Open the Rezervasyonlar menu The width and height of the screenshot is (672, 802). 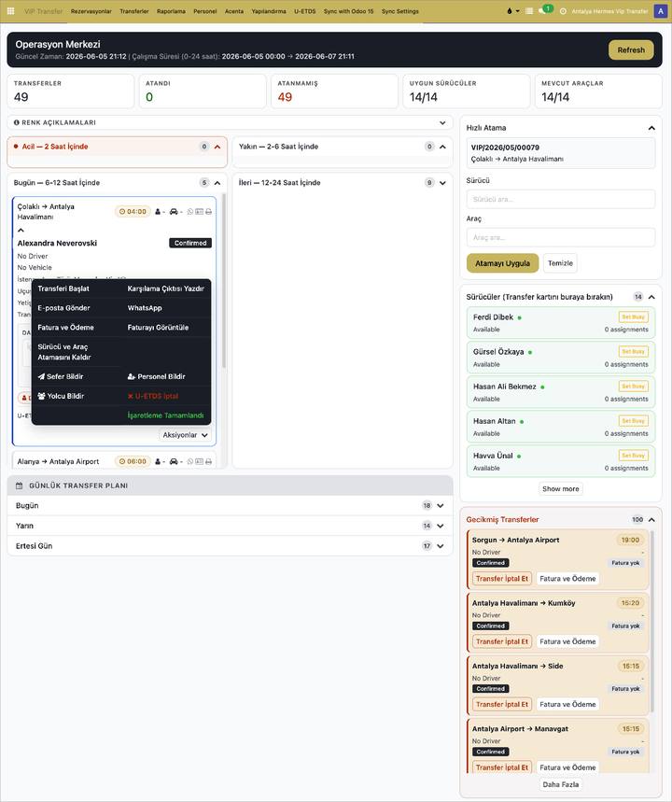(91, 11)
